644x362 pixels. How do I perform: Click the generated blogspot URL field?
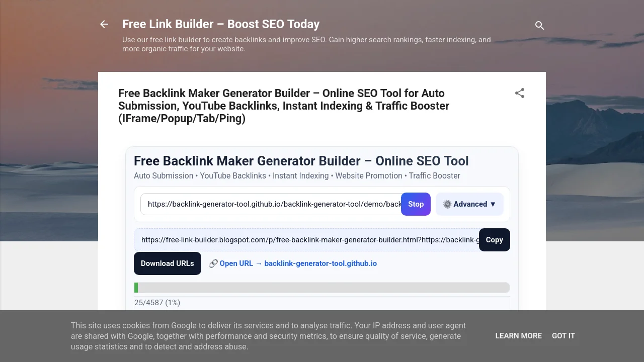coord(306,240)
